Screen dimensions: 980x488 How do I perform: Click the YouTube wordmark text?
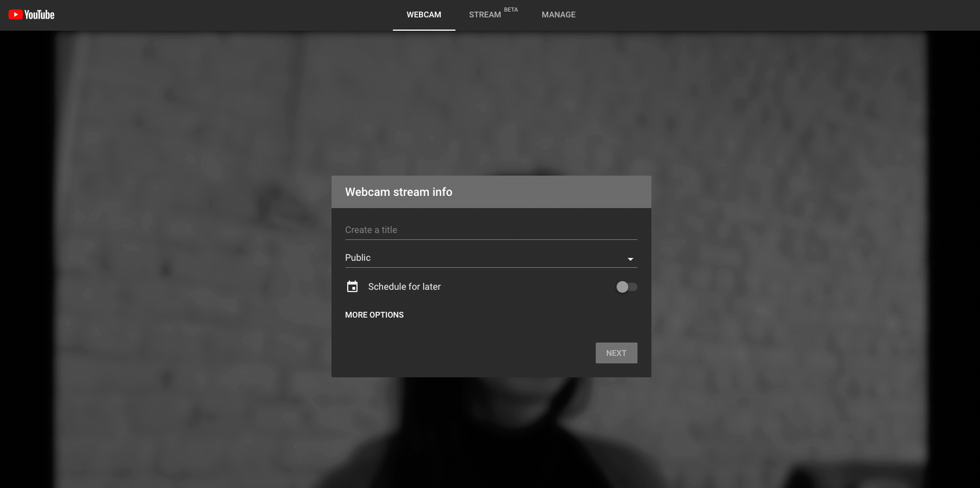pyautogui.click(x=39, y=15)
